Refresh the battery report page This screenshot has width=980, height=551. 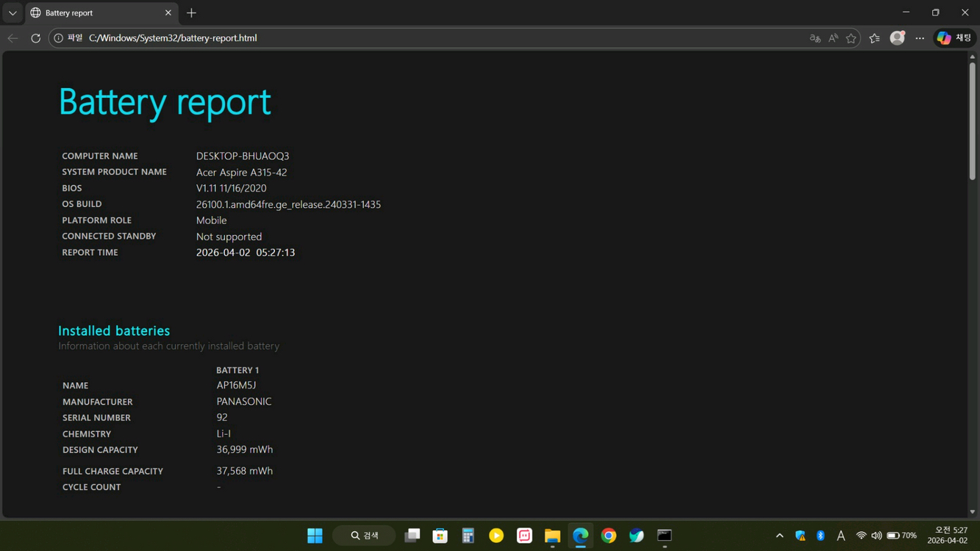tap(35, 37)
